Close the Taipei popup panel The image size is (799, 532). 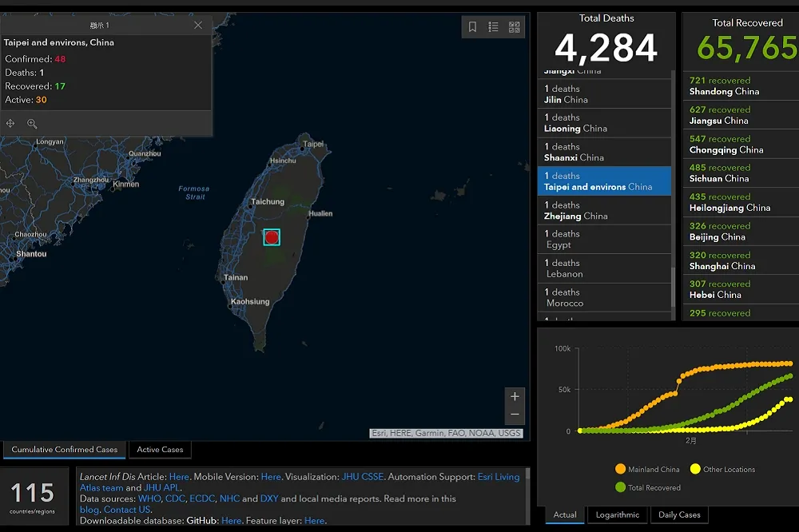[198, 25]
